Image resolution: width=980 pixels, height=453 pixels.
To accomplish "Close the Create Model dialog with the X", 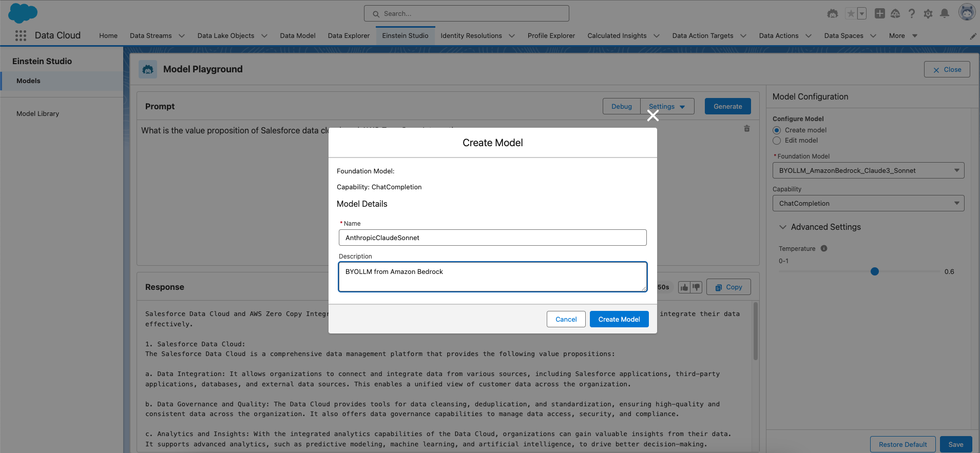I will tap(653, 115).
